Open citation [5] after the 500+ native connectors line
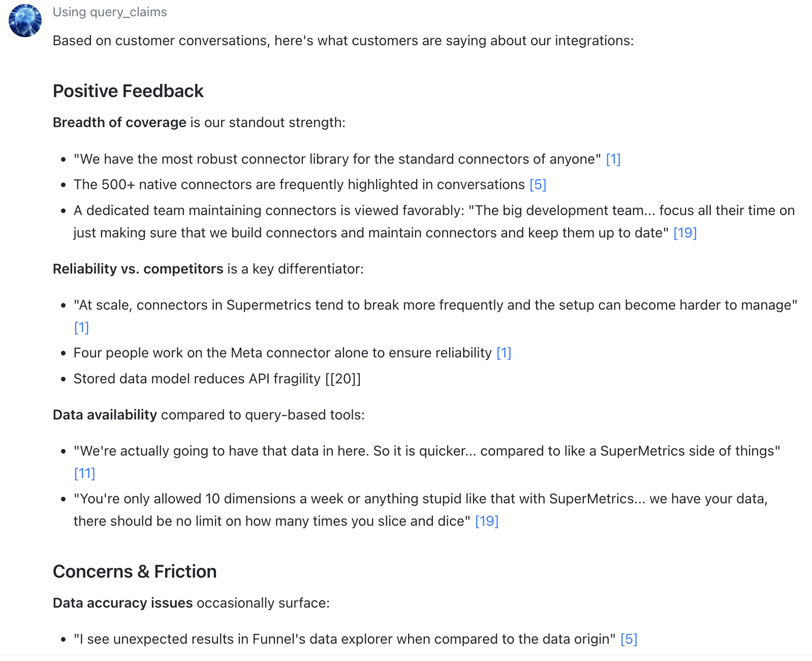The image size is (812, 661). (x=538, y=185)
